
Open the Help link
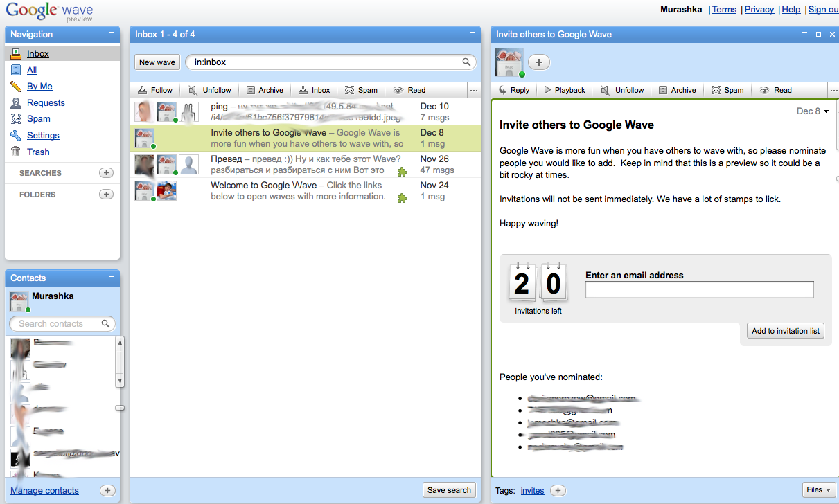point(791,9)
